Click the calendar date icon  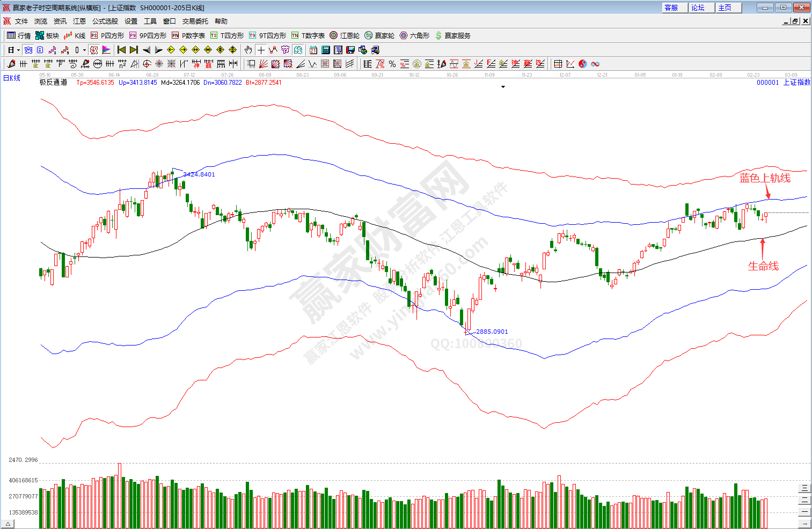[x=313, y=50]
